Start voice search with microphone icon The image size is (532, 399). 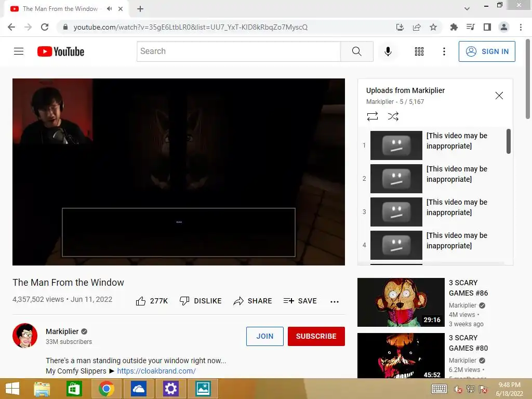(388, 51)
